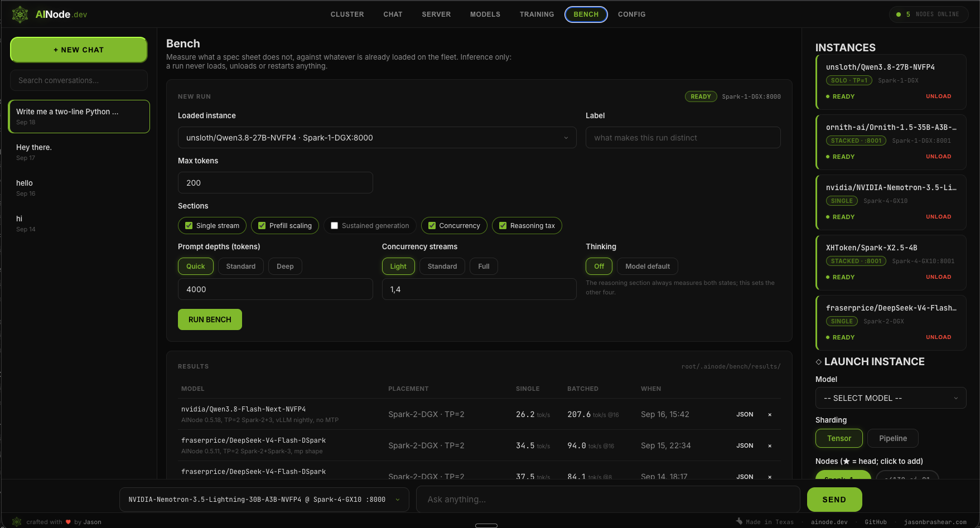
Task: Disable the Concurrency section checkbox
Action: [x=432, y=226]
